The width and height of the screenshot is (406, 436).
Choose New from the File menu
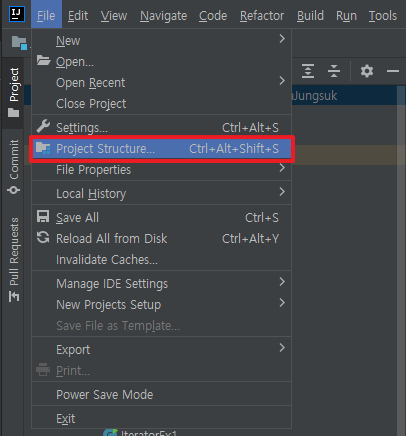162,40
